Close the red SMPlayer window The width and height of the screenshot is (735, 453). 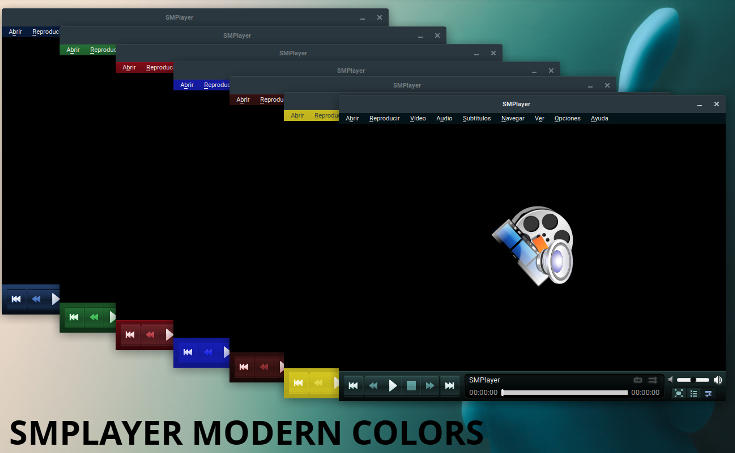click(493, 53)
